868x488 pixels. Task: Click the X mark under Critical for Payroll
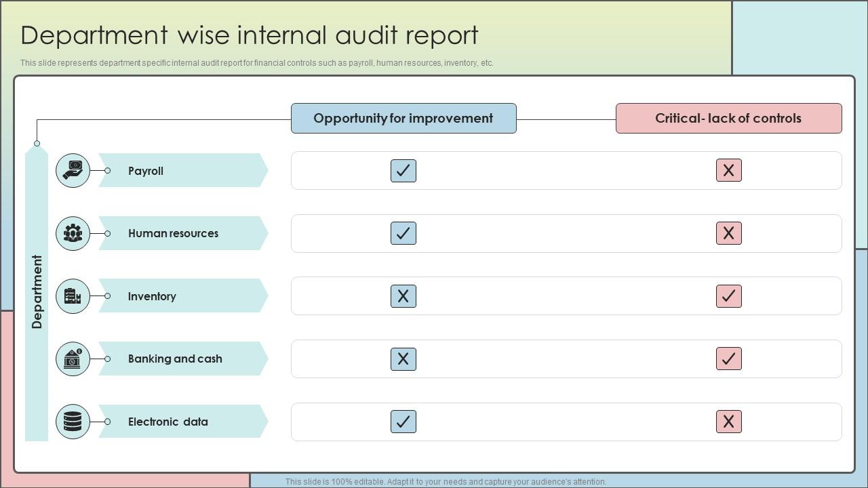(x=729, y=171)
